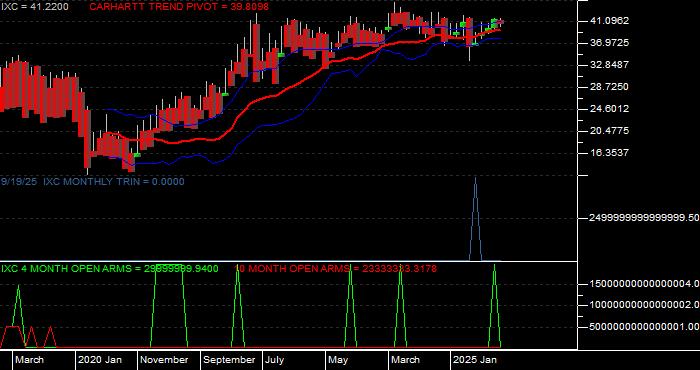Select the 15000000000000004.0 ARMS axis value
Image resolution: width=700 pixels, height=370 pixels.
pos(644,284)
